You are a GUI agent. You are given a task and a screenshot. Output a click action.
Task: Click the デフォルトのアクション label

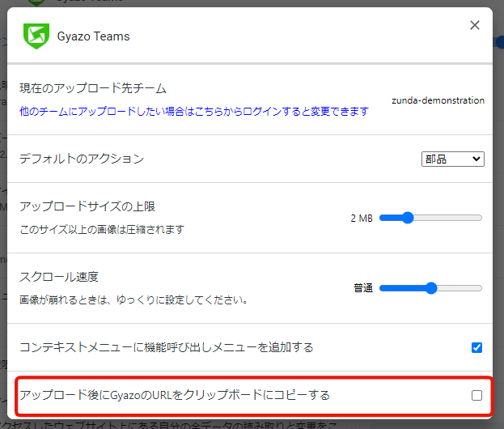pyautogui.click(x=82, y=159)
